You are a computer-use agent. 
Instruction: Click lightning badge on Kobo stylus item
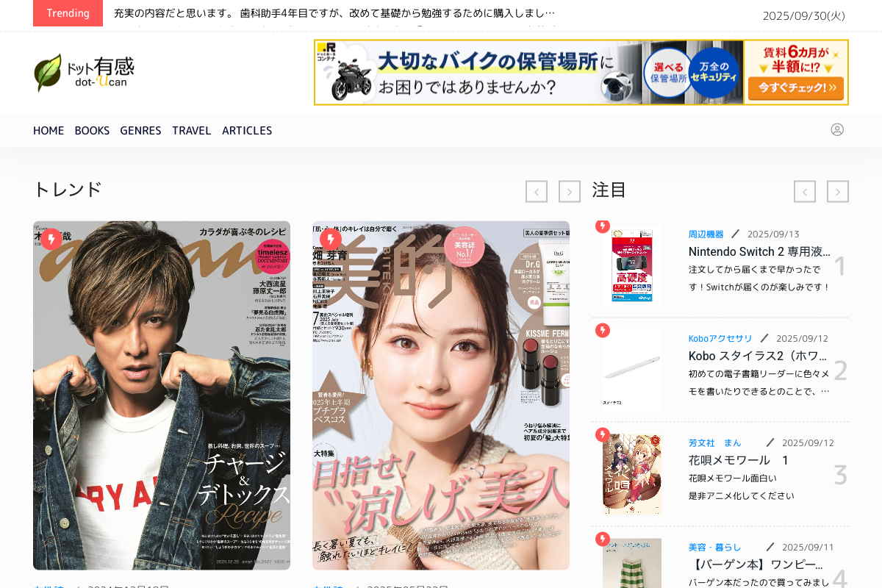click(x=603, y=330)
